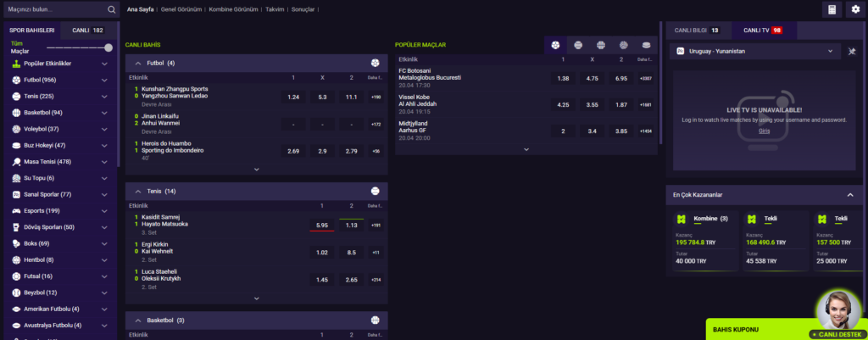Image resolution: width=868 pixels, height=340 pixels.
Task: Pin the live TV panel
Action: tap(852, 51)
